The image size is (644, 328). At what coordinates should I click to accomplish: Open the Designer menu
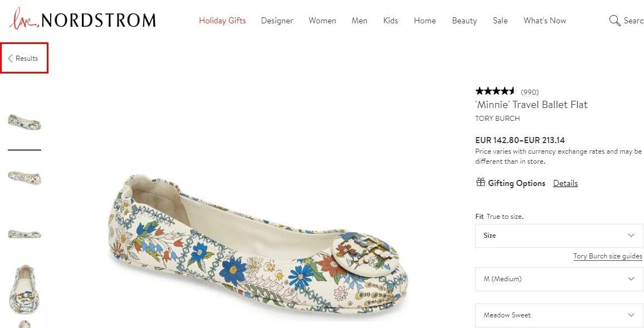277,21
